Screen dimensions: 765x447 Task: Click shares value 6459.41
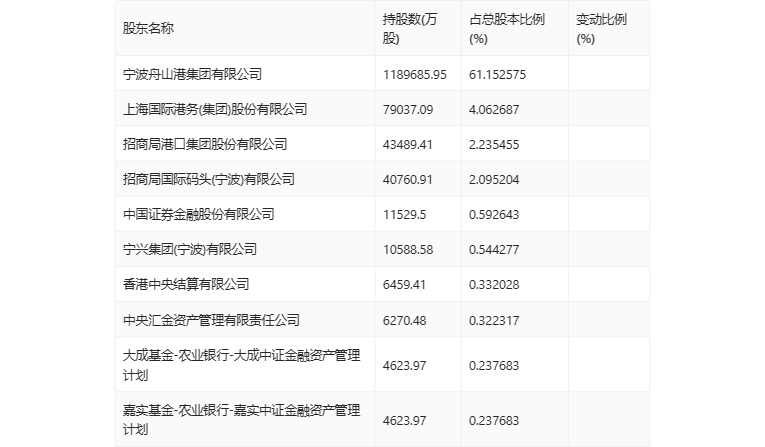pos(404,285)
